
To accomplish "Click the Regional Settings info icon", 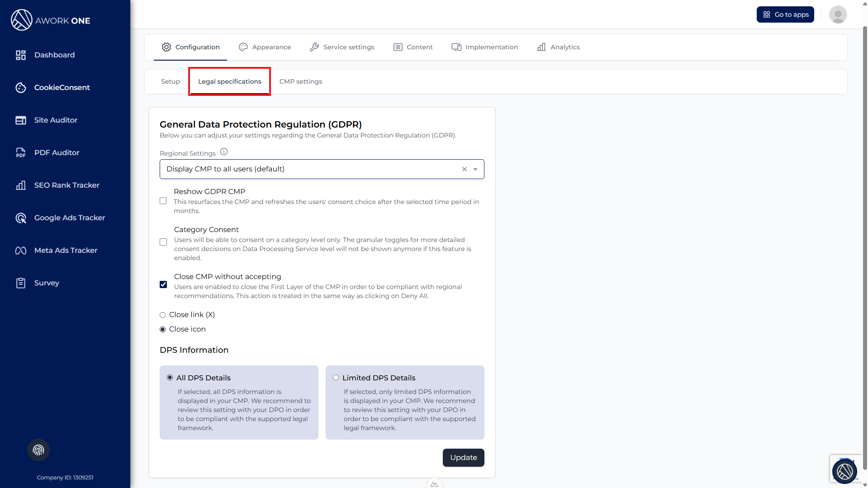I will pos(224,152).
